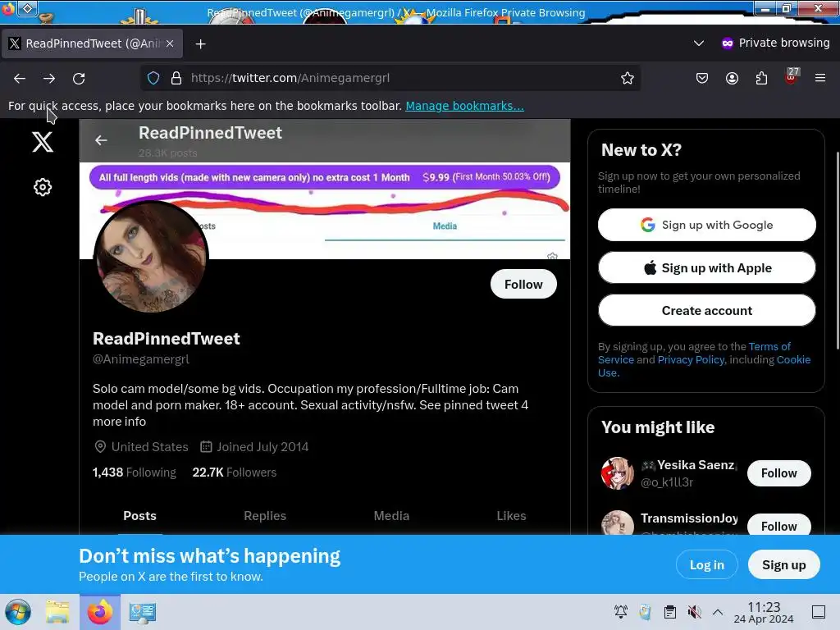Switch to the Likes tab
This screenshot has width=840, height=630.
point(511,516)
